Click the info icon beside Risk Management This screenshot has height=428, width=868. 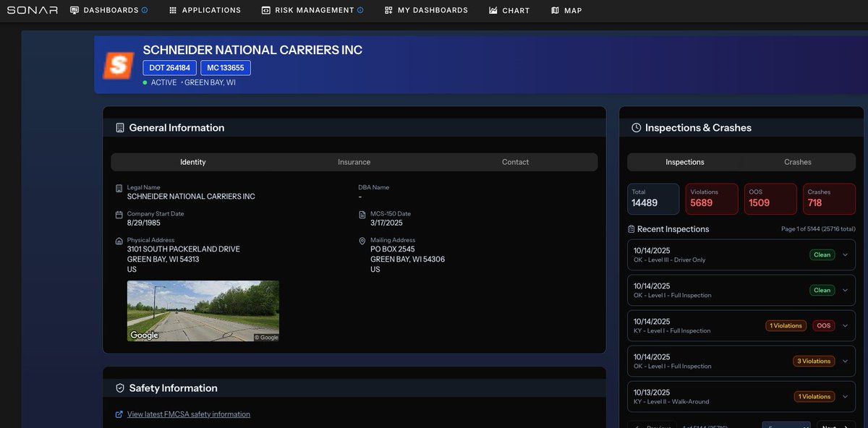pos(360,10)
